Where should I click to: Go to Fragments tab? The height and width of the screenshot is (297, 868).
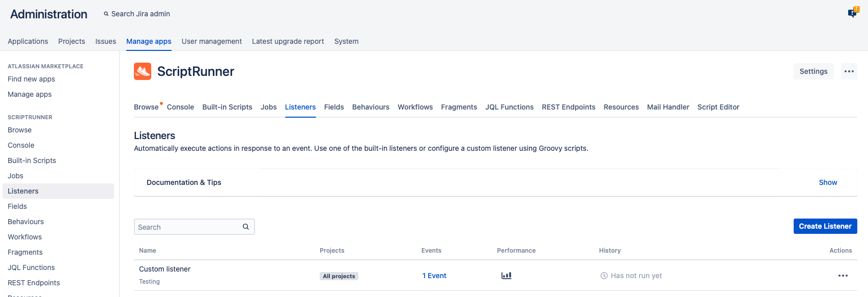tap(459, 107)
